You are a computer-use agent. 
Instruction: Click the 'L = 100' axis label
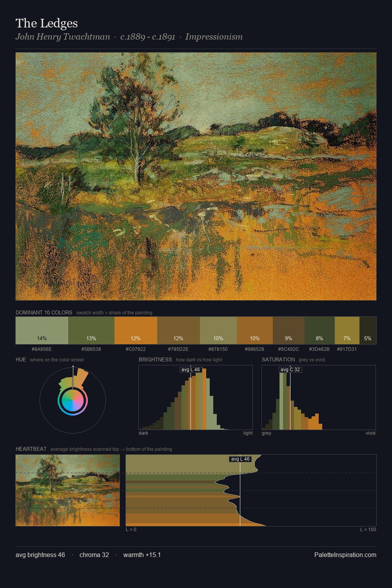pyautogui.click(x=368, y=530)
